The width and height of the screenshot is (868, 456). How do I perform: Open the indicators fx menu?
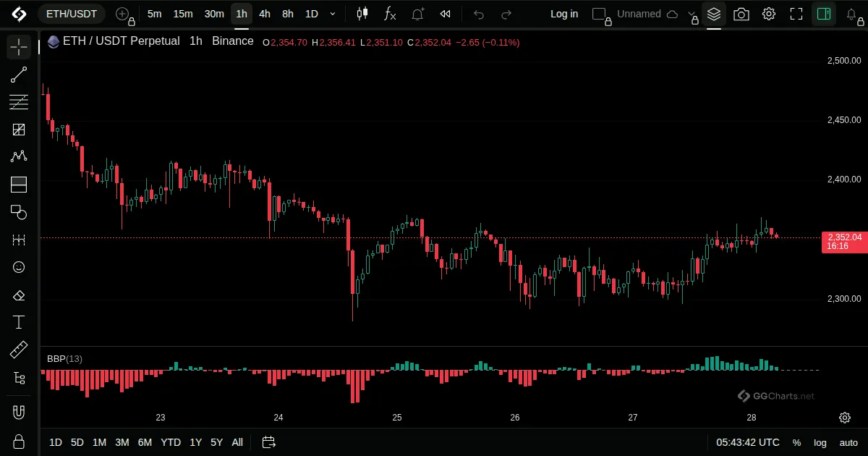390,14
